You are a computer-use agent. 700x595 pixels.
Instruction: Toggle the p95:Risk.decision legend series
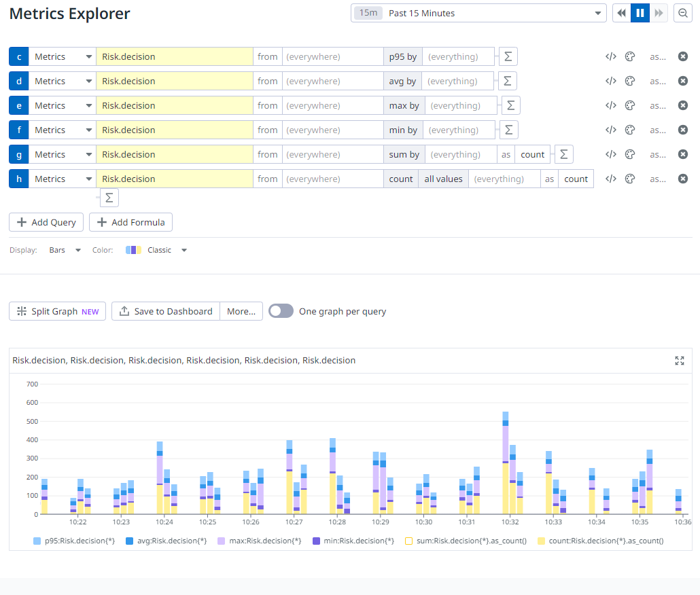[75, 541]
